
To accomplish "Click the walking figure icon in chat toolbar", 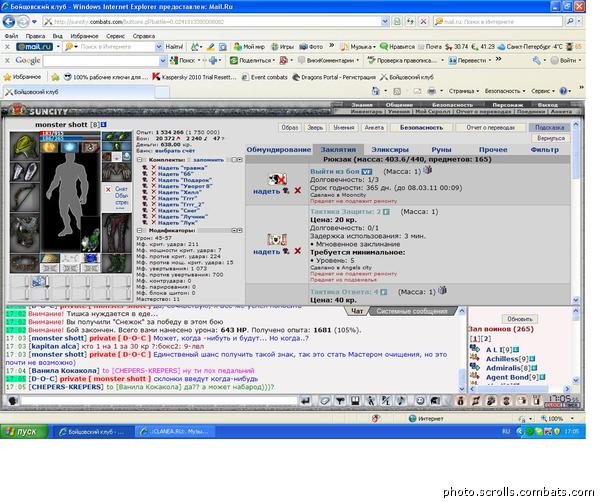I will (x=370, y=401).
